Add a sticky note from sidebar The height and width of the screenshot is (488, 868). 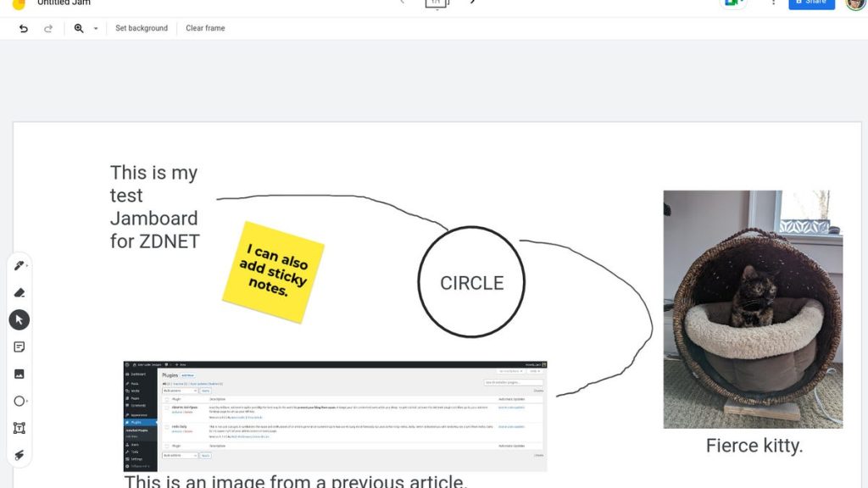(x=19, y=347)
